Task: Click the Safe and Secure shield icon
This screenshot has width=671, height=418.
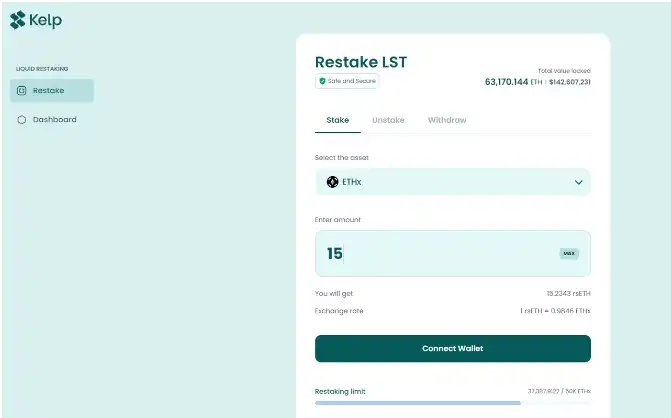Action: (322, 81)
